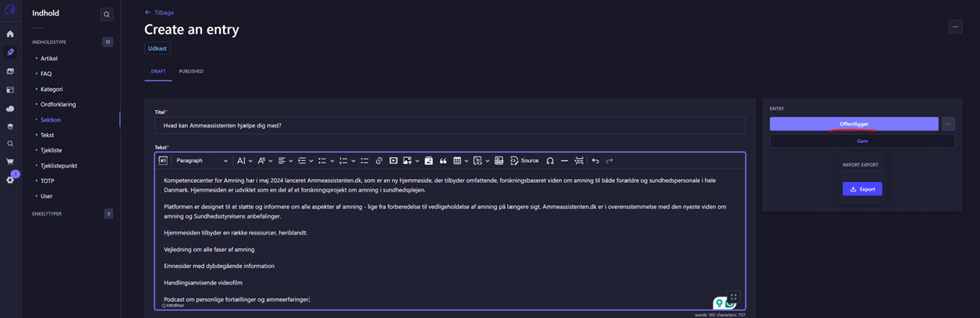Insert a horizontal line in the text

[x=564, y=161]
